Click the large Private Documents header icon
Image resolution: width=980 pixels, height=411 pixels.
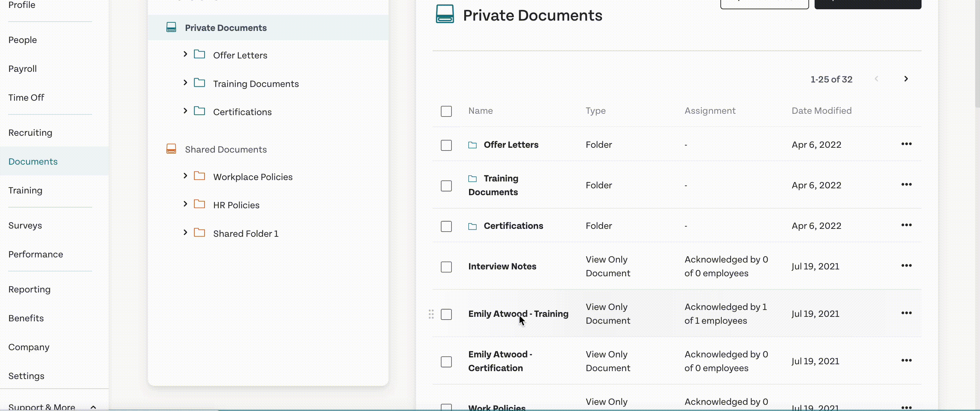pyautogui.click(x=445, y=14)
